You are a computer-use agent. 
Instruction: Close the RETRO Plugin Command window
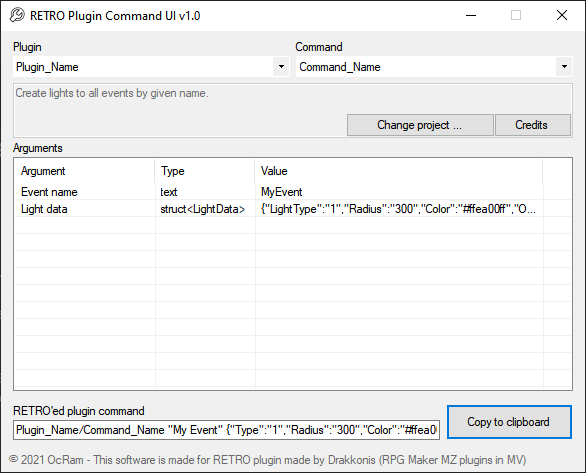click(x=562, y=15)
